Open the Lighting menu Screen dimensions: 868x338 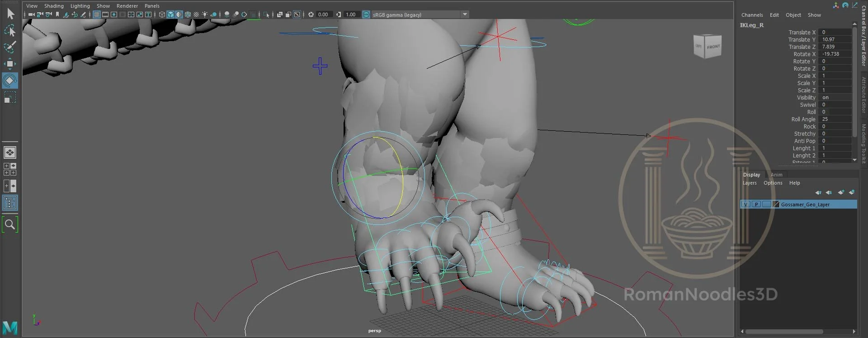point(80,6)
